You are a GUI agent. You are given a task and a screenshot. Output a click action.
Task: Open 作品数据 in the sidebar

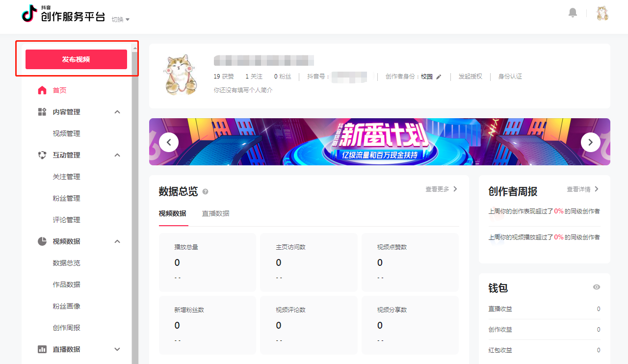click(x=66, y=285)
